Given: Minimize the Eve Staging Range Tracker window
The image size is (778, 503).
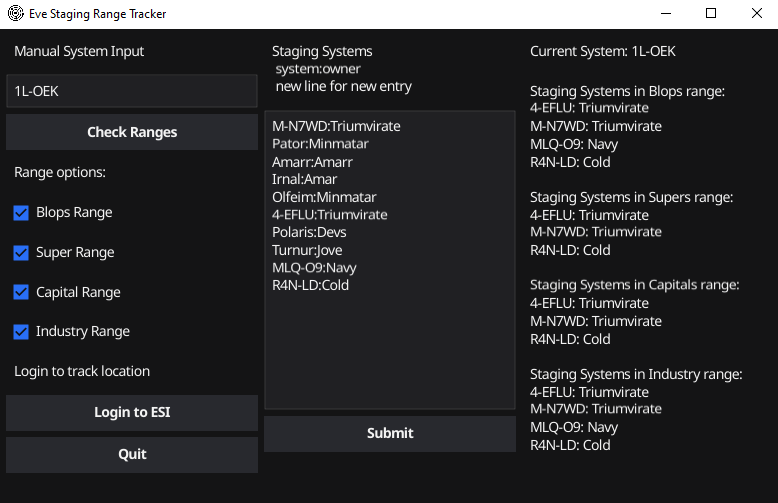Looking at the screenshot, I should [666, 13].
